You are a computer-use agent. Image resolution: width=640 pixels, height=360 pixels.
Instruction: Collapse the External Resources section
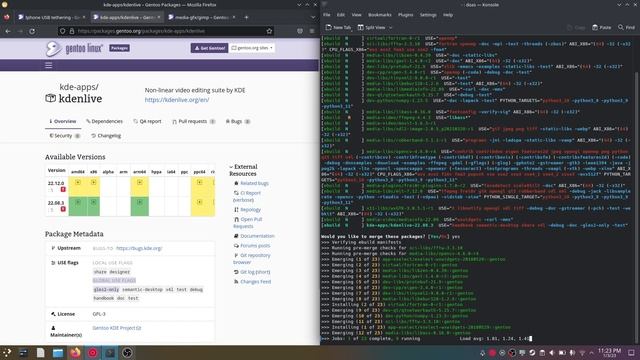[x=243, y=170]
